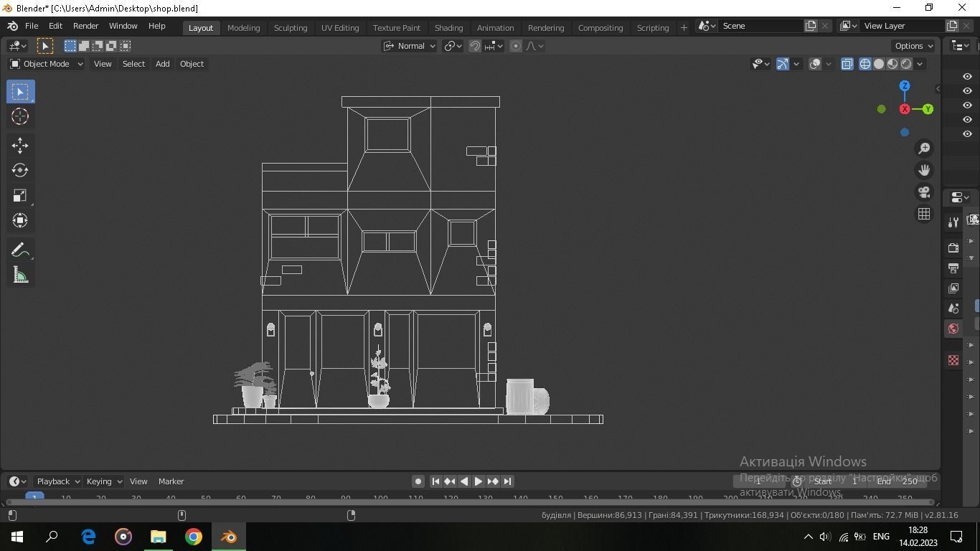
Task: Click the timeline Marker button
Action: click(171, 481)
